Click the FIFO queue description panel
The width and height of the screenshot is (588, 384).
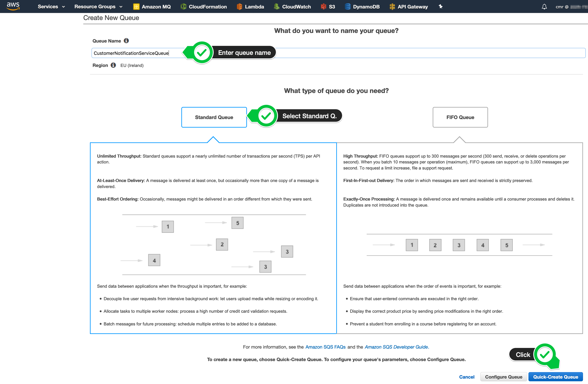460,238
